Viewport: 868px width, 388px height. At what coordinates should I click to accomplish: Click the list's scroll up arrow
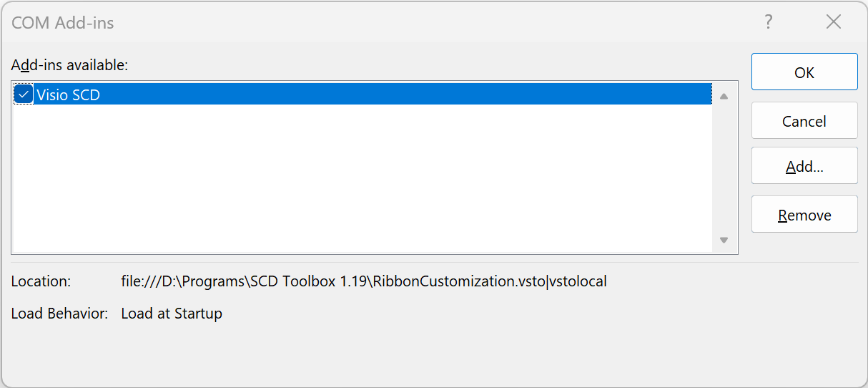point(724,96)
